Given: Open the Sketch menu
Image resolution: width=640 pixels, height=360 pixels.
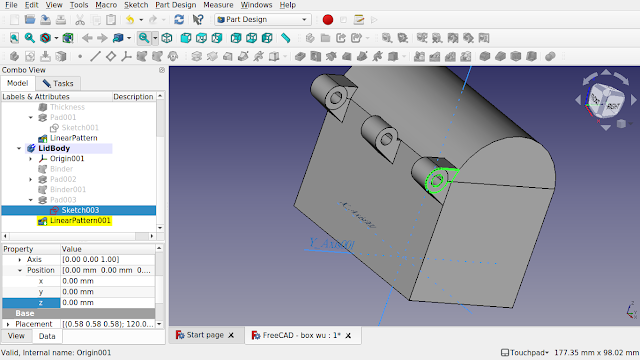Looking at the screenshot, I should pyautogui.click(x=136, y=5).
